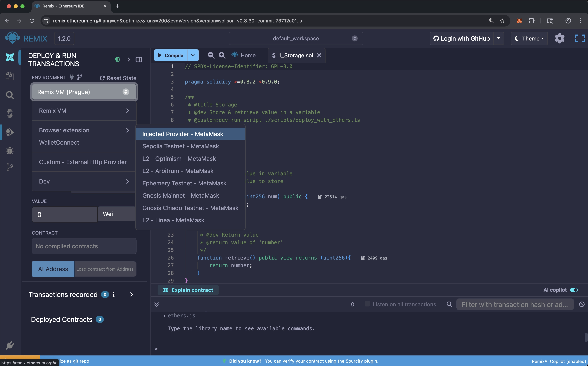Toggle the AI copilot switch
Viewport: 588px width, 366px height.
(x=574, y=290)
